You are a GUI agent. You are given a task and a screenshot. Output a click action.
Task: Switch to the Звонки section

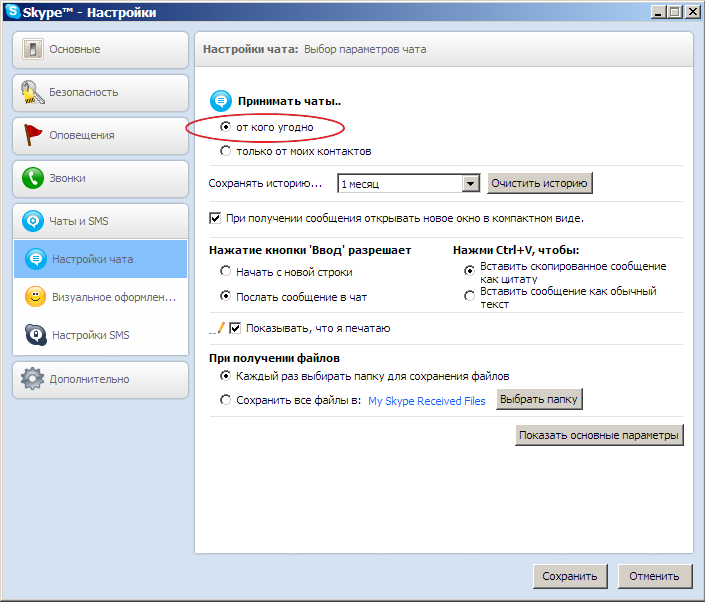[x=100, y=178]
